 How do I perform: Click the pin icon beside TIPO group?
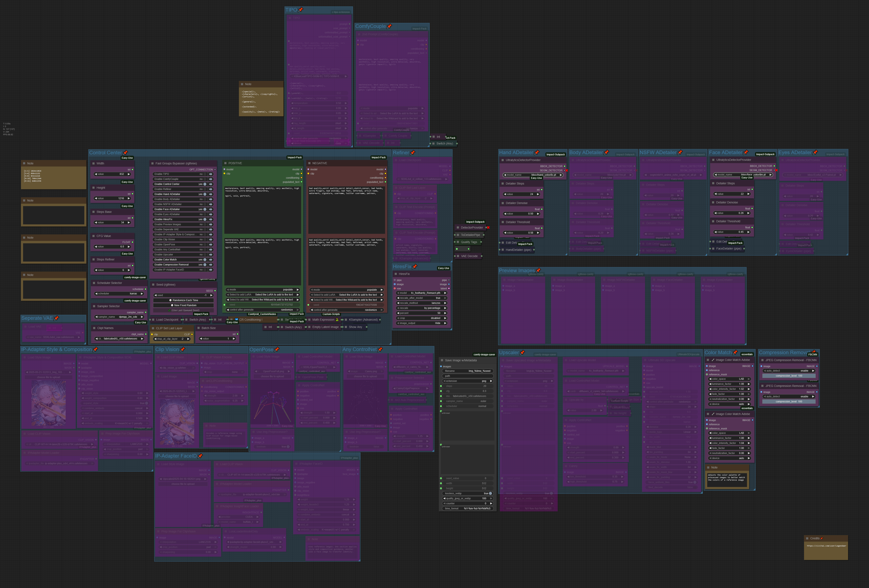(x=301, y=10)
